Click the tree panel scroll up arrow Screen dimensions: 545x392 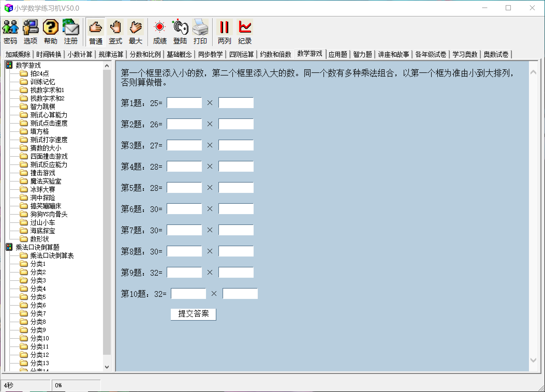pos(107,66)
